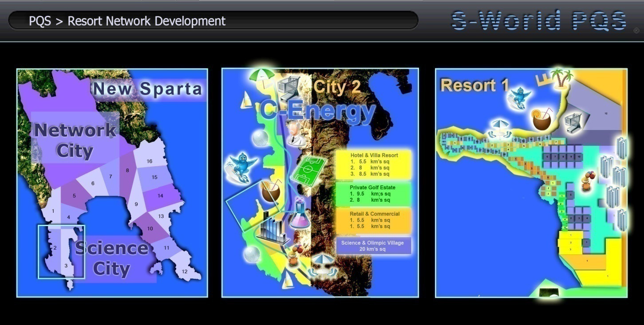Click plot 12 on the Resort 1 map

(606, 114)
